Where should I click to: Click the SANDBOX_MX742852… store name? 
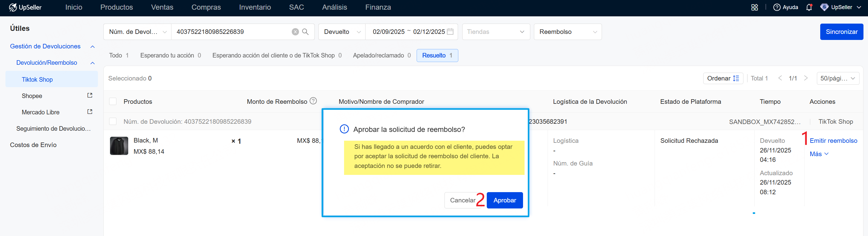765,122
